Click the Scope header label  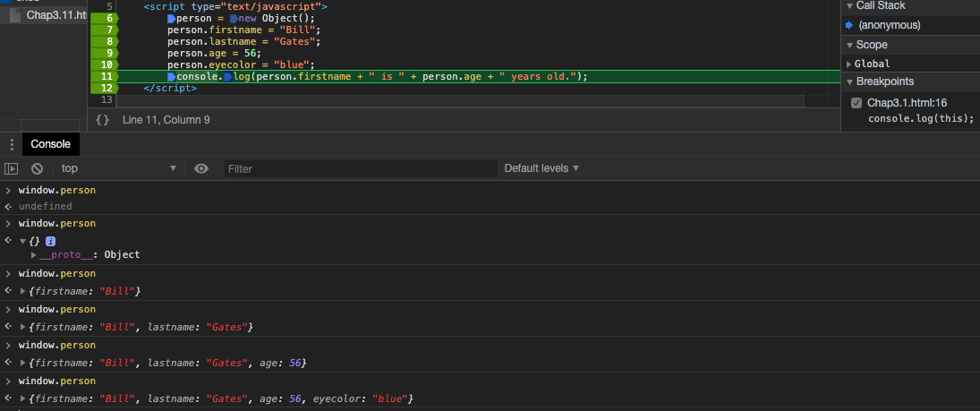[872, 45]
